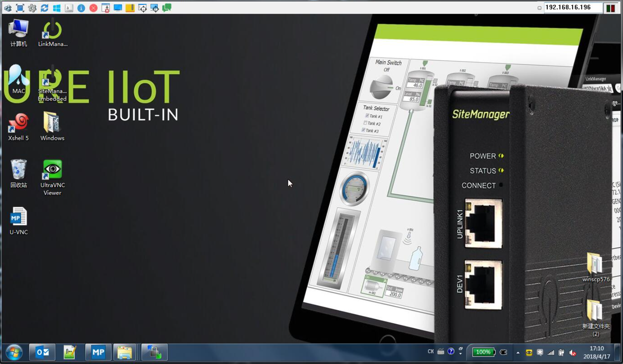Viewport: 623px width, 364px height.
Task: Click the Show desktop strip
Action: [617, 352]
